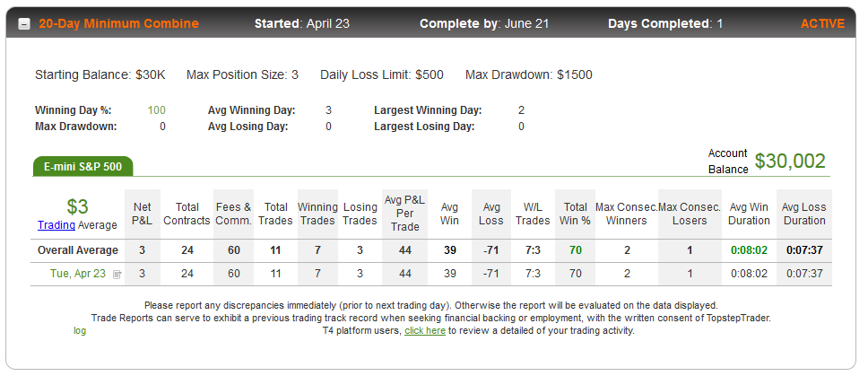868x376 pixels.
Task: Follow the 'click here' link for T4 users
Action: tap(425, 330)
